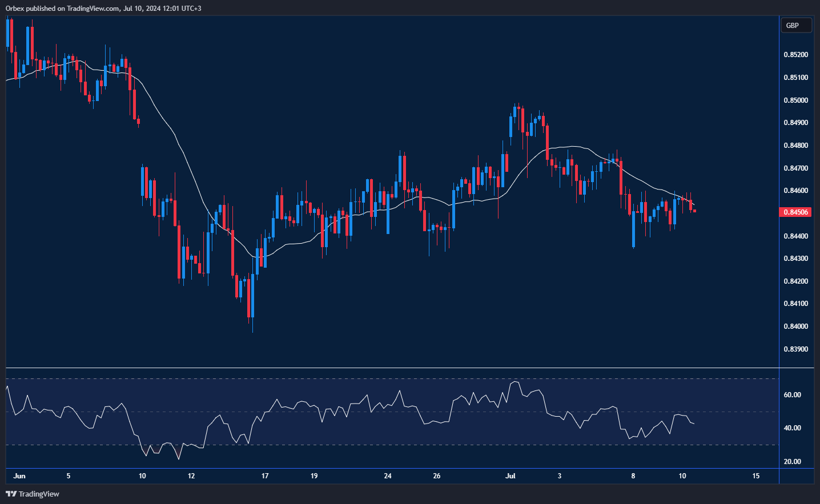Click the RSI 60.00 axis label
This screenshot has height=504, width=820.
792,395
